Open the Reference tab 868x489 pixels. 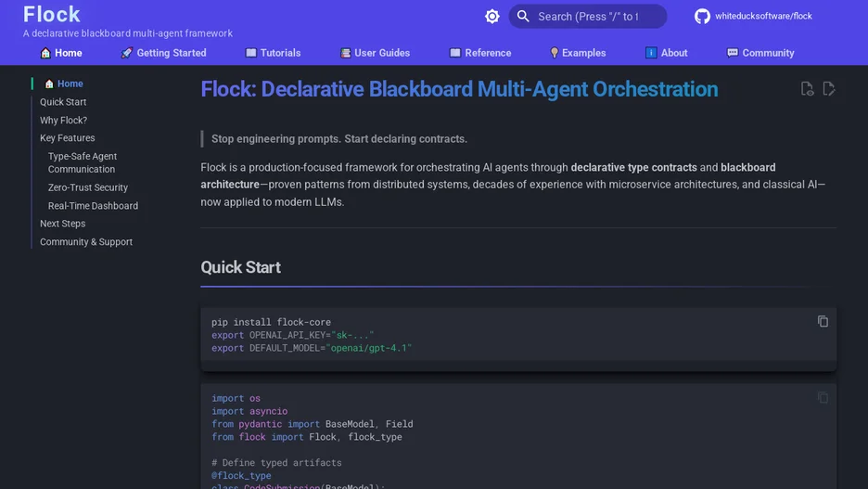pyautogui.click(x=480, y=53)
